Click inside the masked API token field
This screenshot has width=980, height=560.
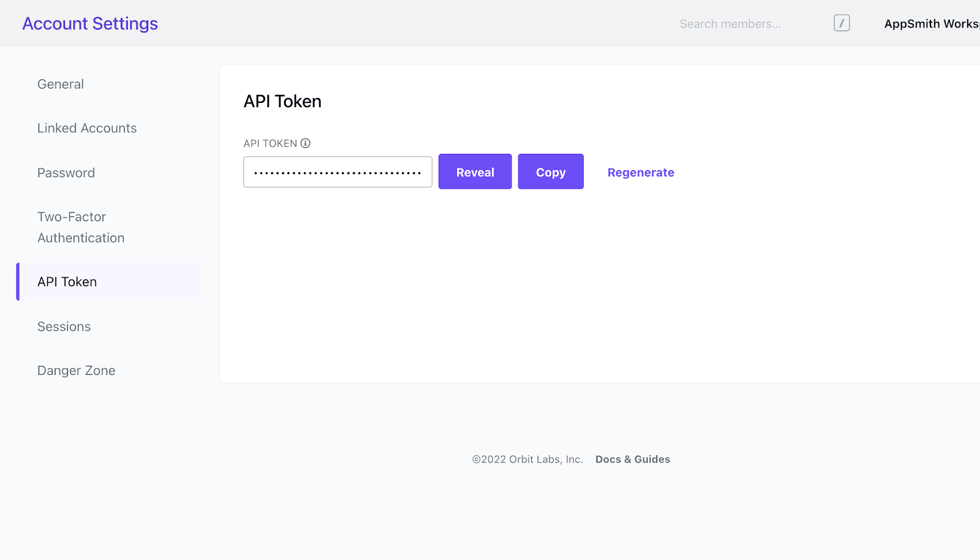coord(337,172)
